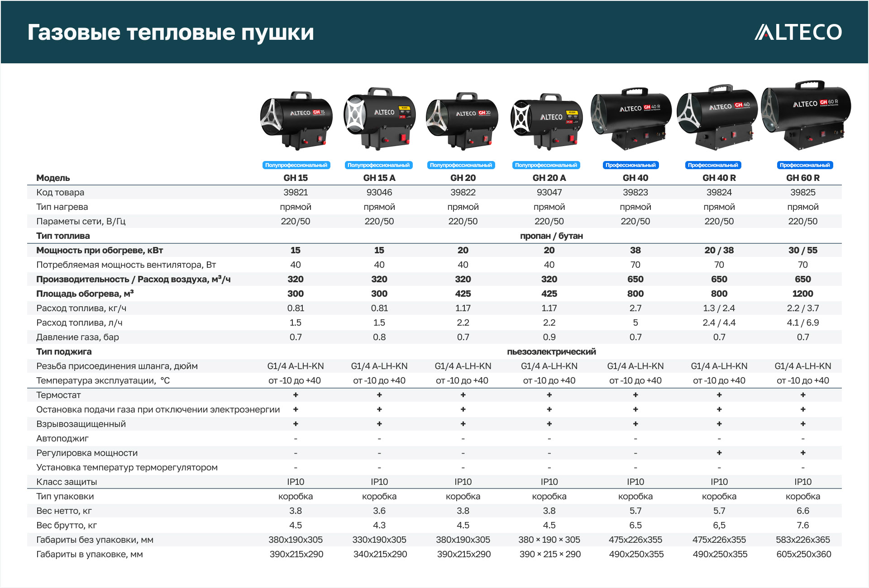
Task: Click the product code 93047
Action: (549, 192)
